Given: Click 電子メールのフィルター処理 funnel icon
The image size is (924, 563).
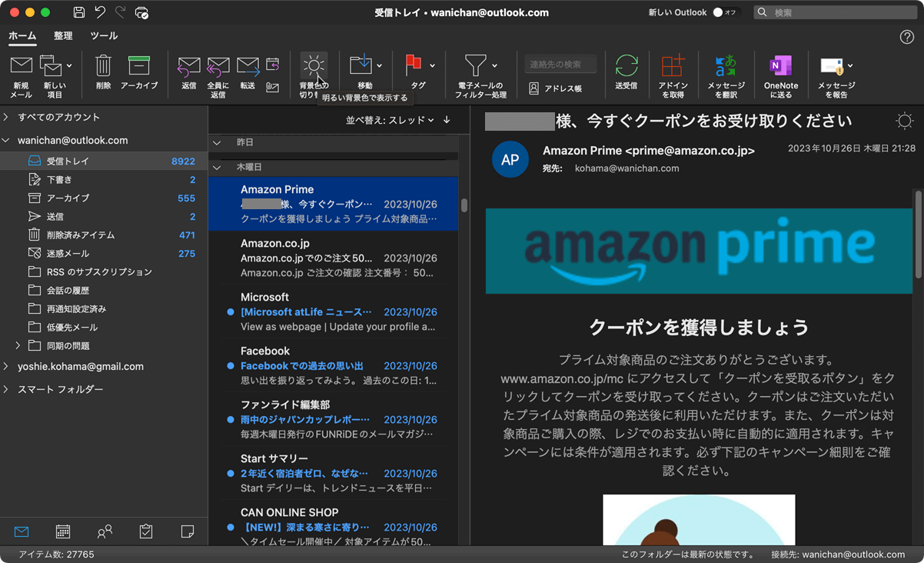Looking at the screenshot, I should (476, 65).
